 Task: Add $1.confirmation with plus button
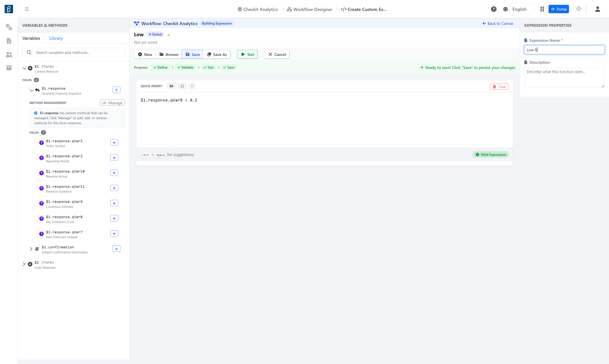pos(116,249)
